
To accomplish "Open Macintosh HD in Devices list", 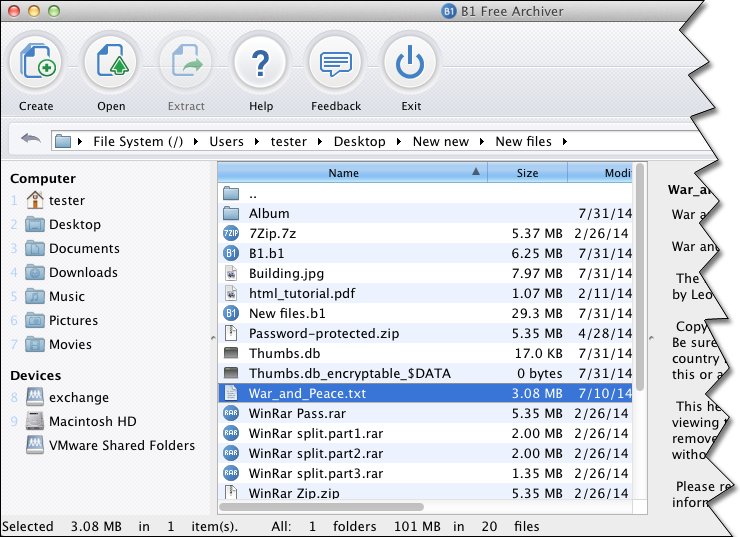I will point(92,421).
